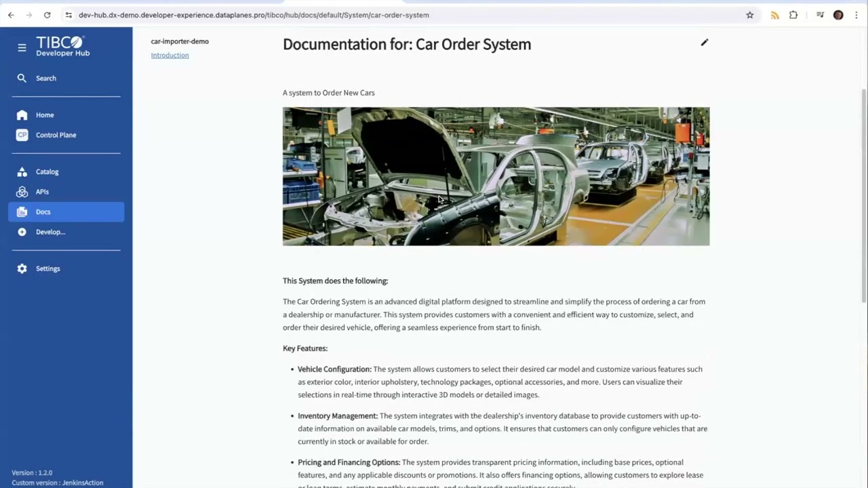Image resolution: width=868 pixels, height=488 pixels.
Task: Open the Develop section
Action: click(50, 232)
